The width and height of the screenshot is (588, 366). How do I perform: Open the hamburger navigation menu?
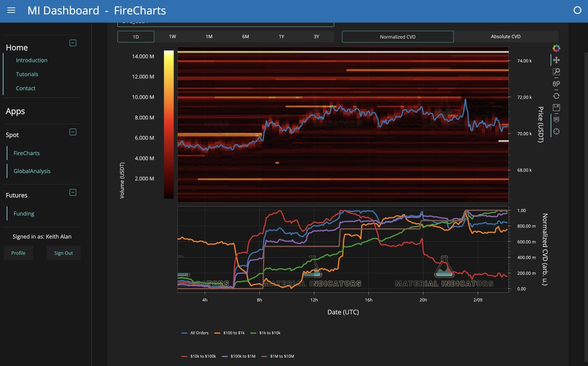tap(12, 10)
